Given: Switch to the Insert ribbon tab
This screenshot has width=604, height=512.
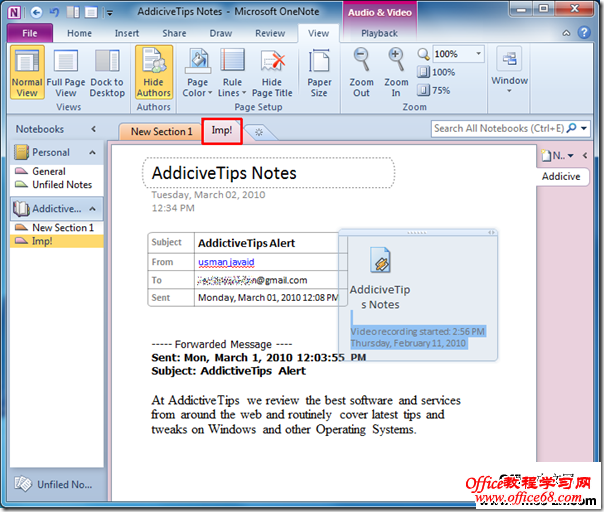Looking at the screenshot, I should (x=127, y=34).
